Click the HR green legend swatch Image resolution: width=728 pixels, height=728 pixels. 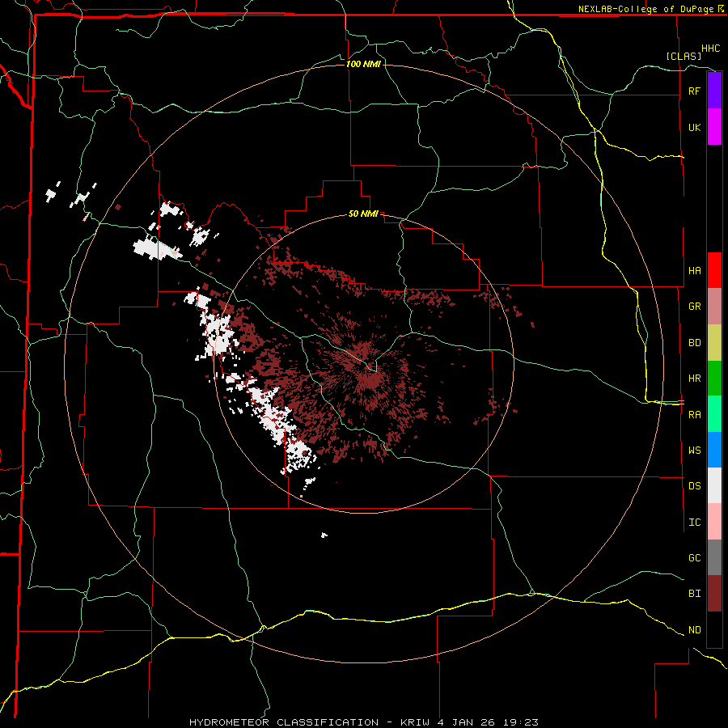pos(714,379)
